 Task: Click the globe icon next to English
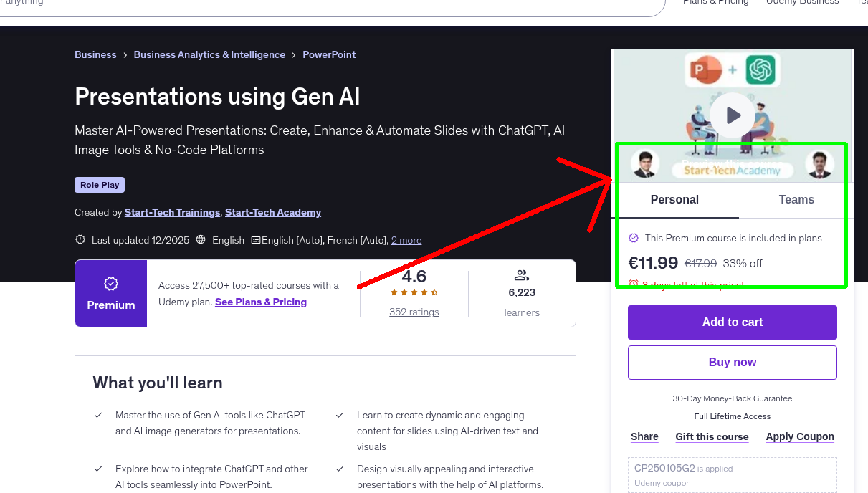coord(201,239)
